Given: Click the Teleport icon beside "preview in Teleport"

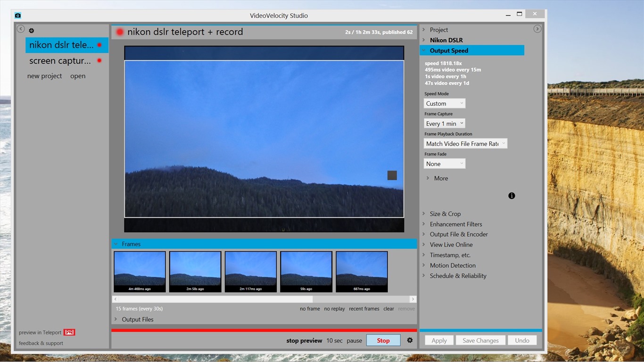Looking at the screenshot, I should [69, 332].
